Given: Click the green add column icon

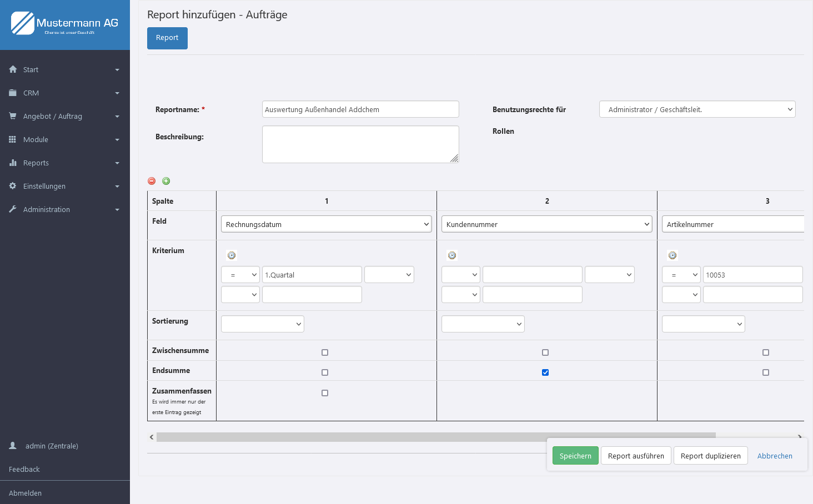Looking at the screenshot, I should (166, 181).
